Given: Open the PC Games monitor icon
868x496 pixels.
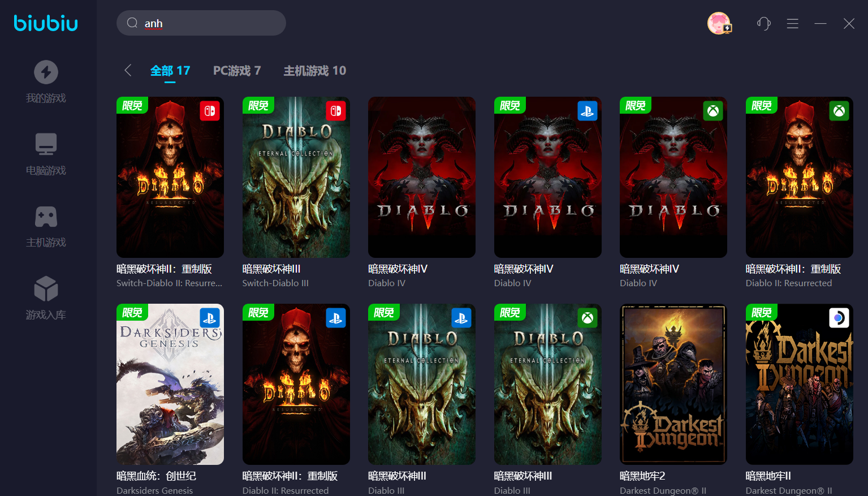Looking at the screenshot, I should (46, 144).
